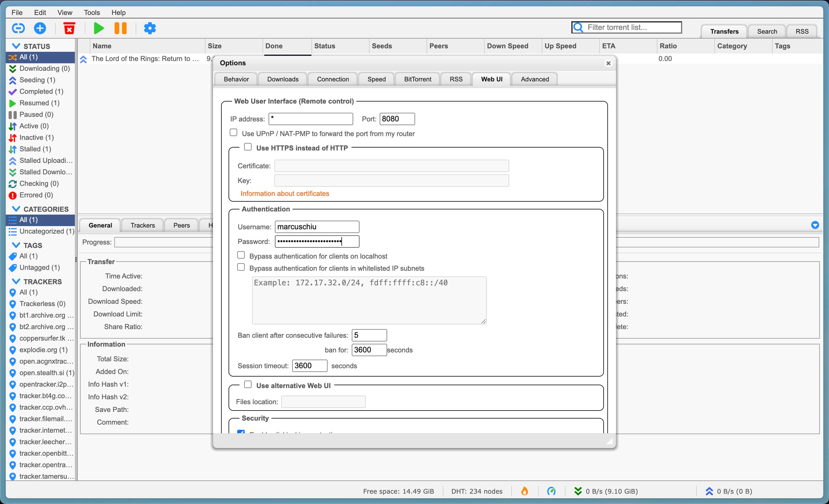Click the green Resume play icon
Screen dimensions: 829x504
pos(98,28)
